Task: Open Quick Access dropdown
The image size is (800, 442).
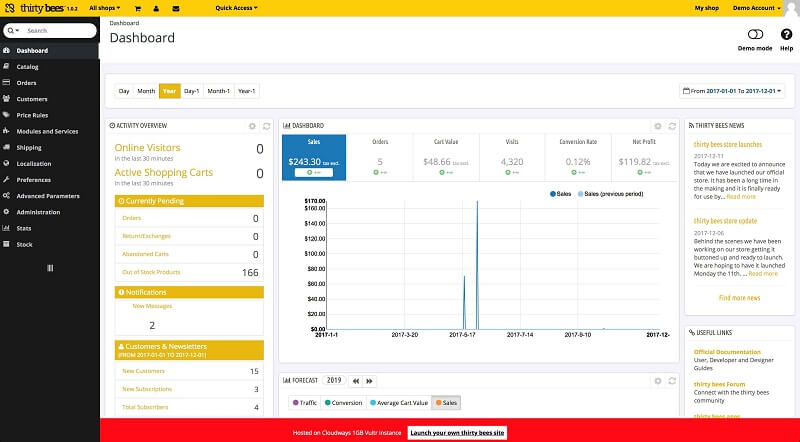Action: tap(236, 8)
